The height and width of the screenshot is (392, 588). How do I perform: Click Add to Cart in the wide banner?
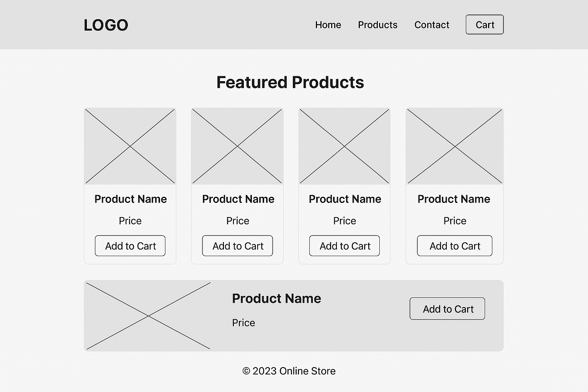tap(448, 309)
